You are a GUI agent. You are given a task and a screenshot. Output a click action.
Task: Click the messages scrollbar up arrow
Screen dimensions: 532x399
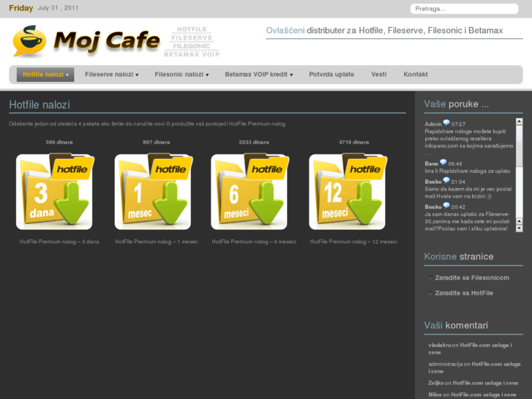click(519, 122)
